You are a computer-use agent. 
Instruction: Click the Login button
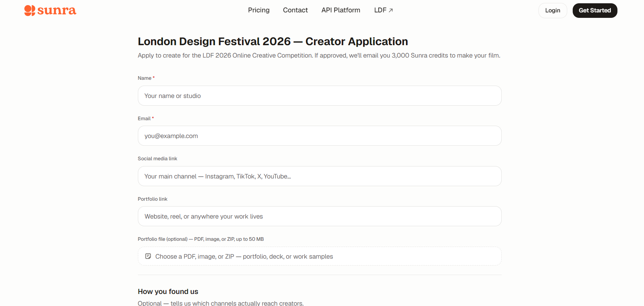pos(553,11)
